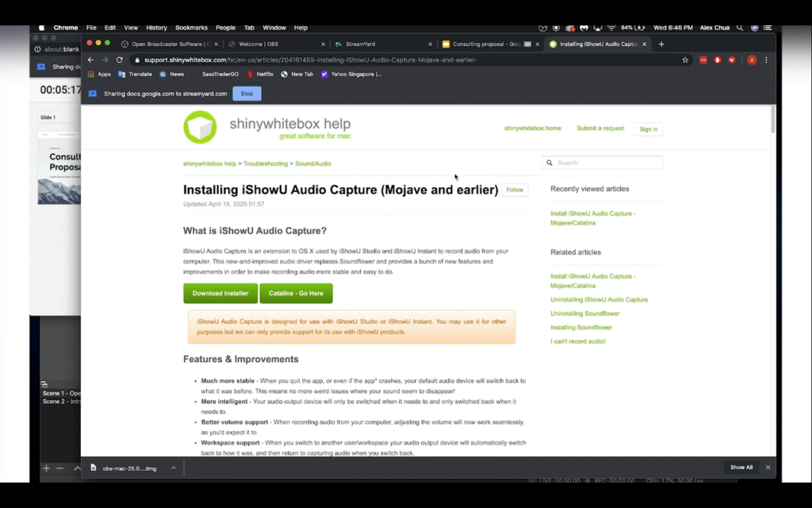Open the Chrome application menu
The width and height of the screenshot is (812, 508).
(66, 28)
